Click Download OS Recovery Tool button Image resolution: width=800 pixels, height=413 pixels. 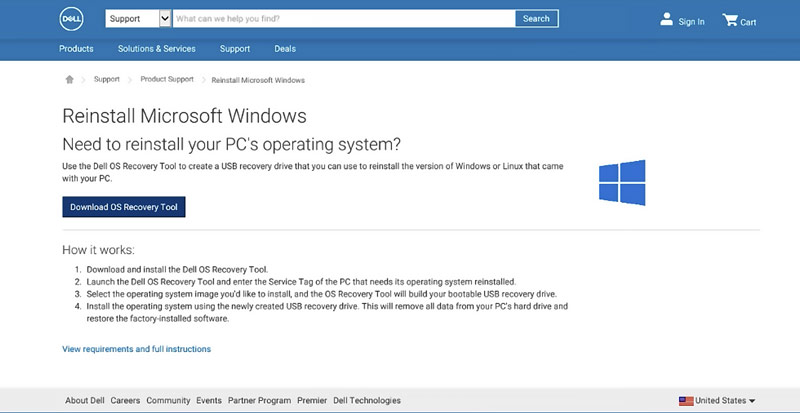click(124, 207)
